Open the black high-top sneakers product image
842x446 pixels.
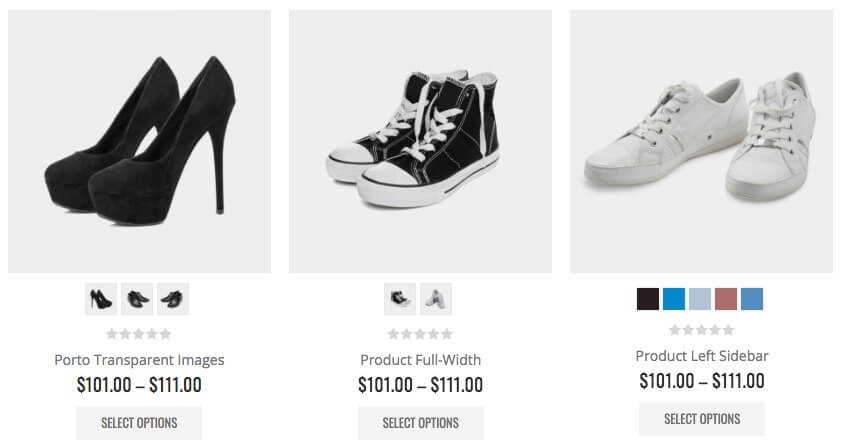pos(420,141)
